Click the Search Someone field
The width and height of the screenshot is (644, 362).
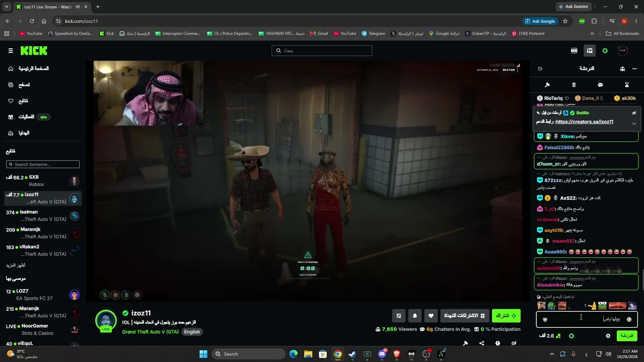pos(43,164)
